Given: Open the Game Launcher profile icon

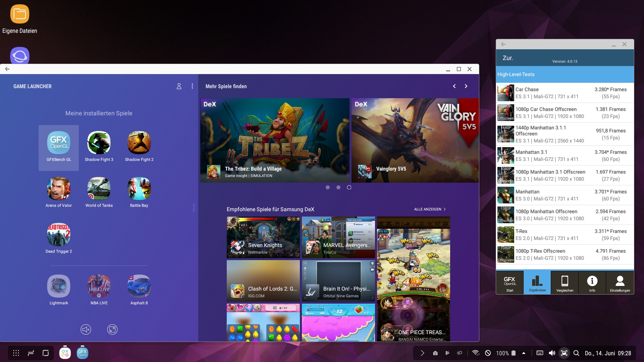Looking at the screenshot, I should (x=179, y=86).
